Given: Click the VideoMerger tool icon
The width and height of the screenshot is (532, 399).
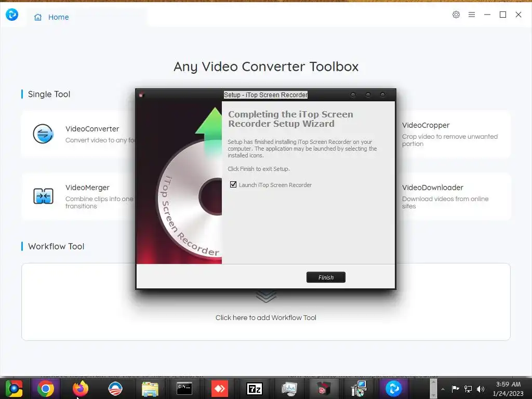Looking at the screenshot, I should 43,196.
